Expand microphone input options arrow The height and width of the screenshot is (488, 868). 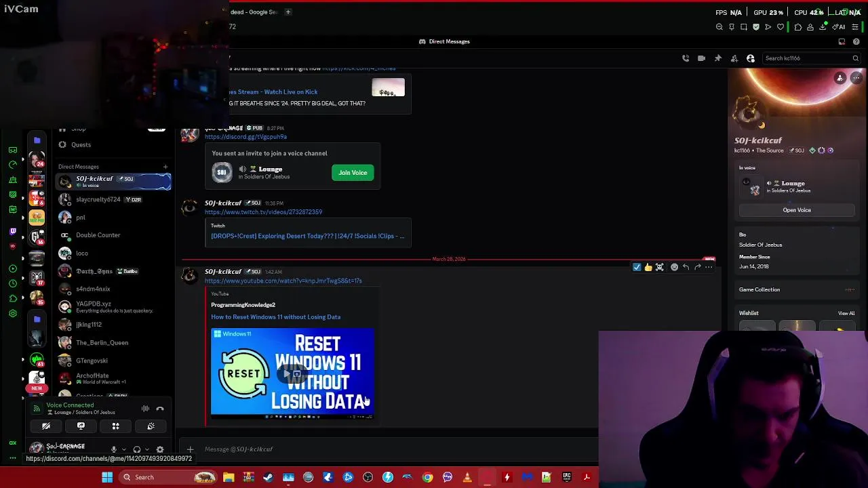click(123, 449)
